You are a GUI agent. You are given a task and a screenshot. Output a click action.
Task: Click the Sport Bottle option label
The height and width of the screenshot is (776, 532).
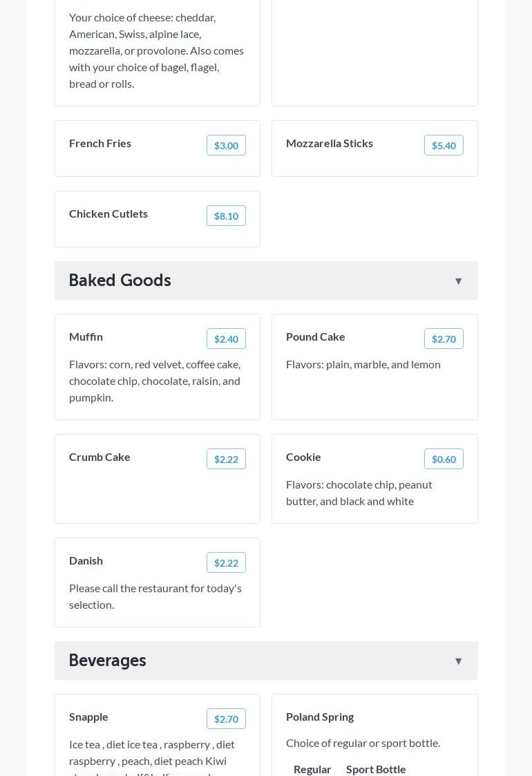(x=376, y=769)
